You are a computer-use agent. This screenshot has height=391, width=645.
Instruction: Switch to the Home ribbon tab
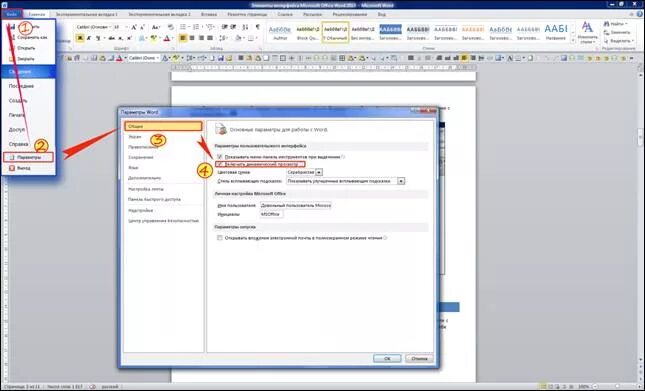click(36, 14)
